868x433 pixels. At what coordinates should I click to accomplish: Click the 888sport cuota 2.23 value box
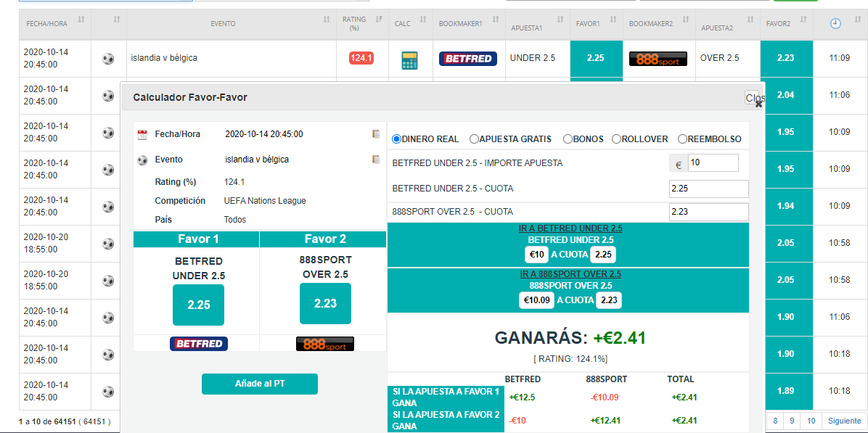(609, 300)
